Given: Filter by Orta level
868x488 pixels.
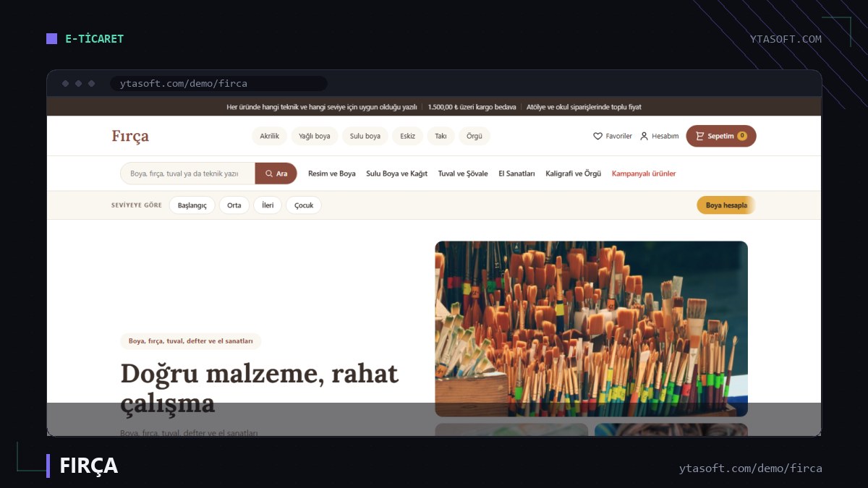Looking at the screenshot, I should (x=234, y=205).
